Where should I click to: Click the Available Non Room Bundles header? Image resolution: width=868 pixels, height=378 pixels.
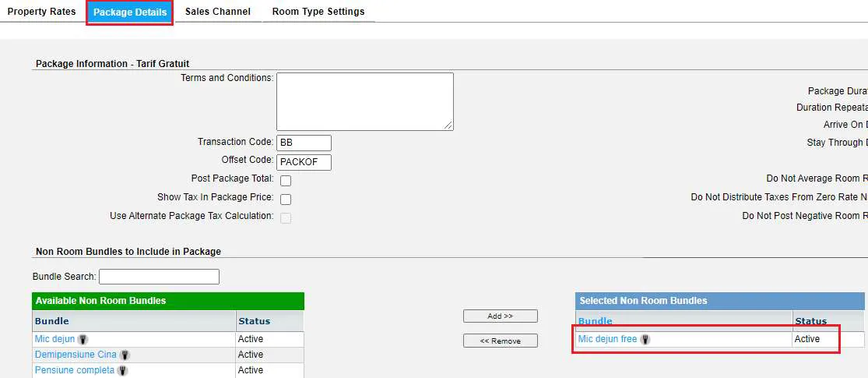[168, 301]
